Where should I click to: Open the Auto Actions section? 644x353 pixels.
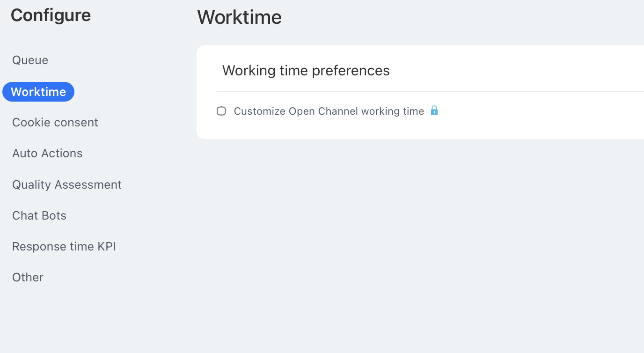point(47,154)
